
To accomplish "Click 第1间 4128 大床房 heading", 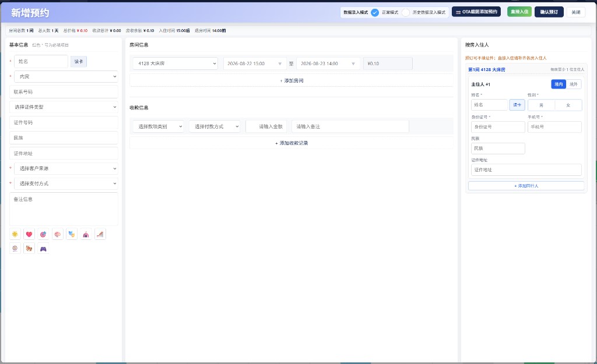I will point(487,70).
